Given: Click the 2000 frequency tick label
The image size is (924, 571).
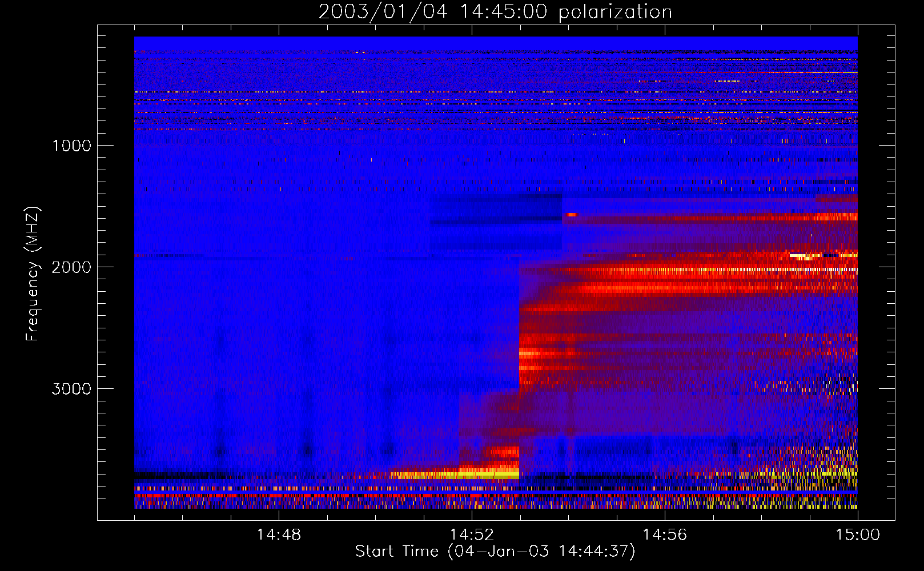Looking at the screenshot, I should (71, 267).
